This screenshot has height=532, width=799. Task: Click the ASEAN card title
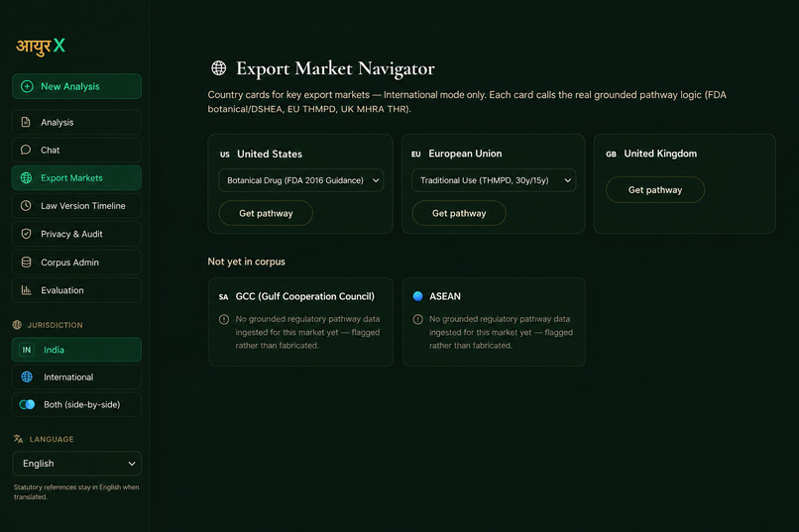coord(445,296)
